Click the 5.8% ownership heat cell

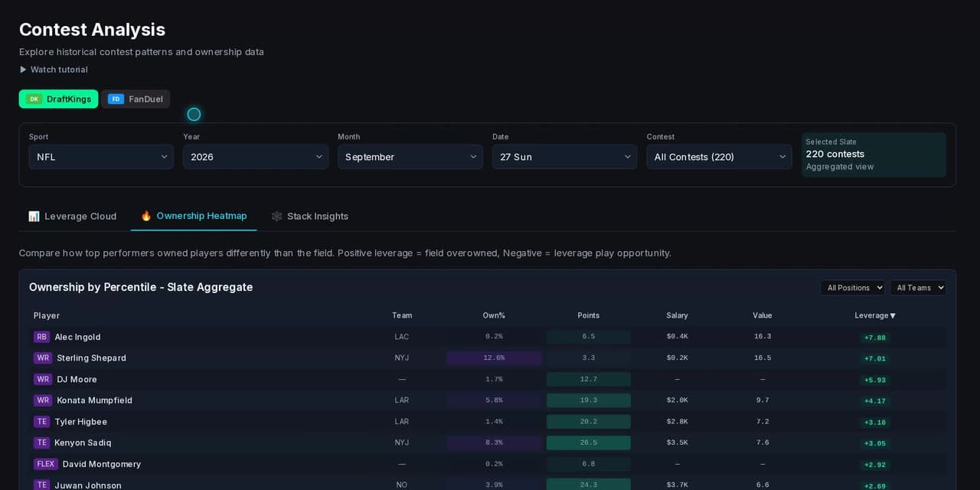494,400
